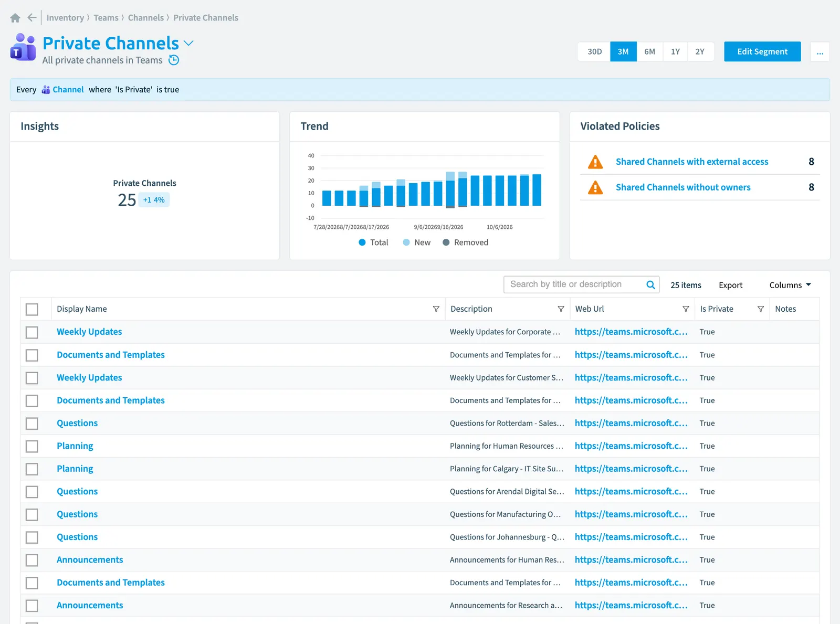Viewport: 840px width, 624px height.
Task: Click the Channel entity icon in query bar
Action: click(x=46, y=90)
